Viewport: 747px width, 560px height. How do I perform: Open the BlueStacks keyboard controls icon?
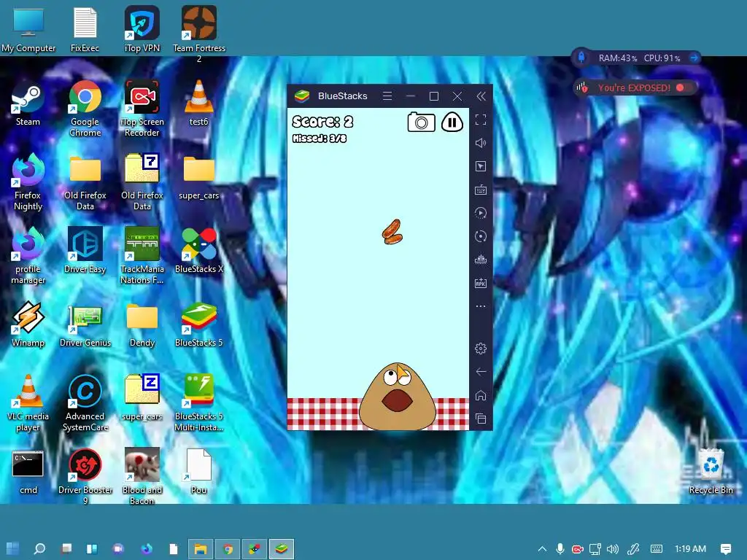[x=481, y=190]
